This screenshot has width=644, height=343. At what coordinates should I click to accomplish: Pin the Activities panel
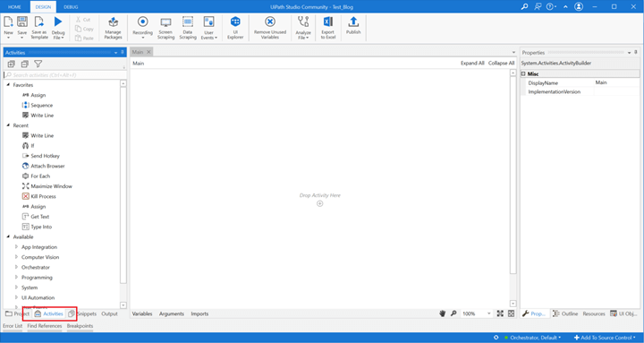[x=123, y=52]
